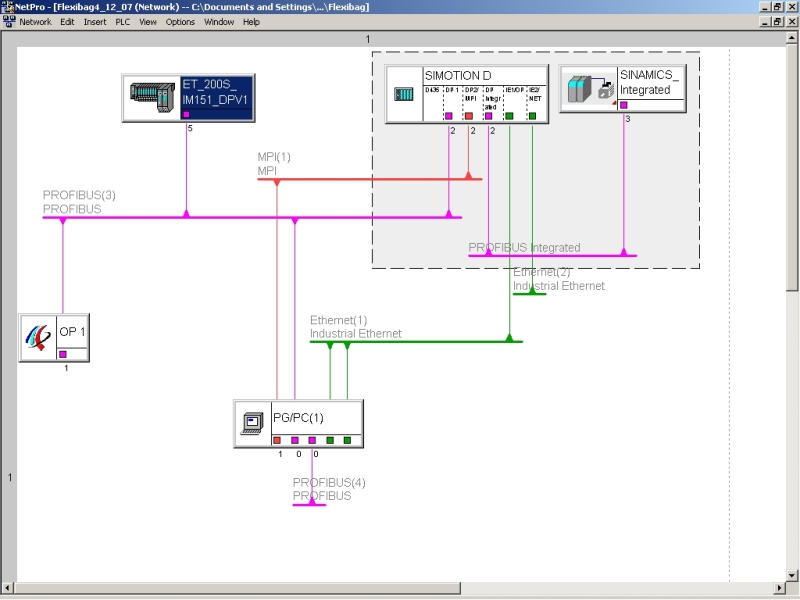Open the Insert menu
Viewport: 800px width, 600px height.
click(x=95, y=22)
